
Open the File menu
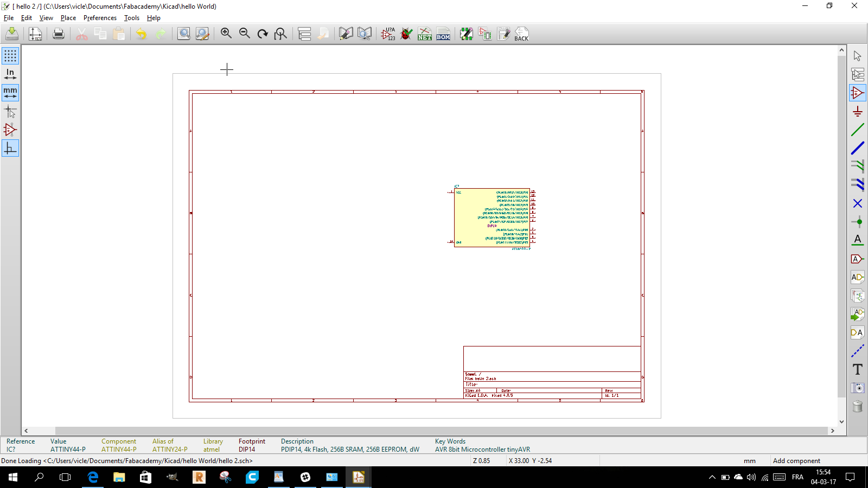click(x=9, y=18)
